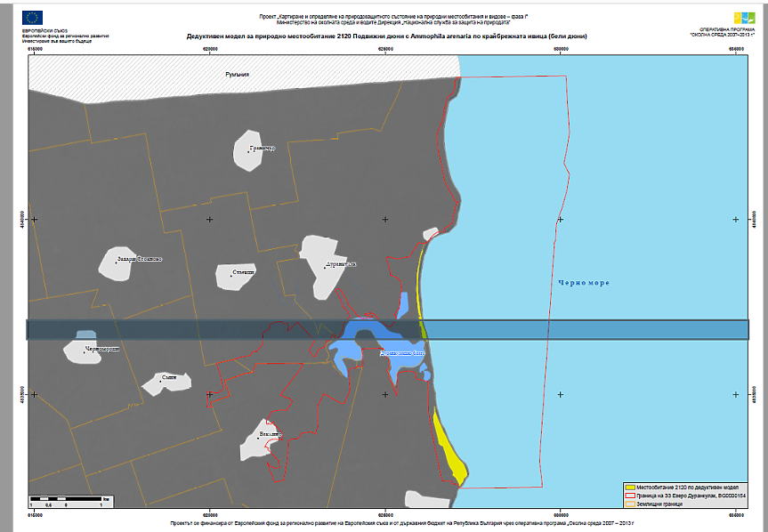This screenshot has width=768, height=532.
Task: Click the yellow habitat 2120 legend swatch
Action: (630, 488)
